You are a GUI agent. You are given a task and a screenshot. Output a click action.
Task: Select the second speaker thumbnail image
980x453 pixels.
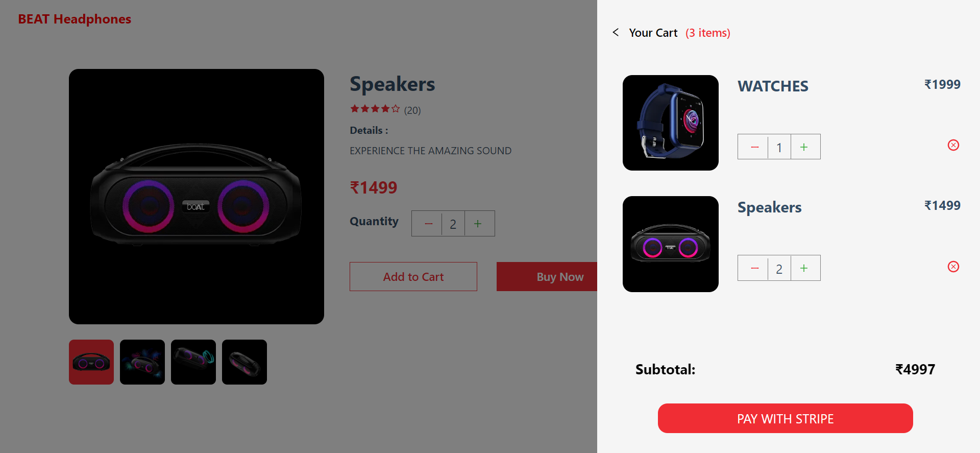click(x=142, y=362)
